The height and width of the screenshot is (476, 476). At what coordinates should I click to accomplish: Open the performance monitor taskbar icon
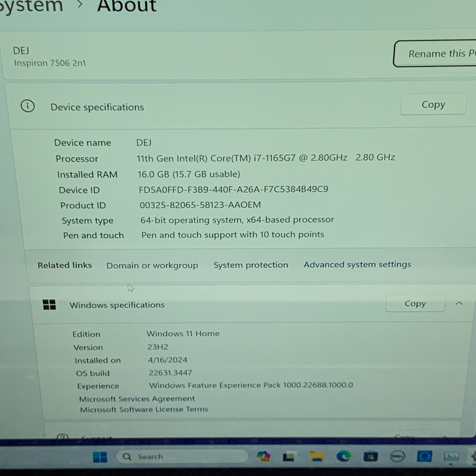(x=451, y=456)
